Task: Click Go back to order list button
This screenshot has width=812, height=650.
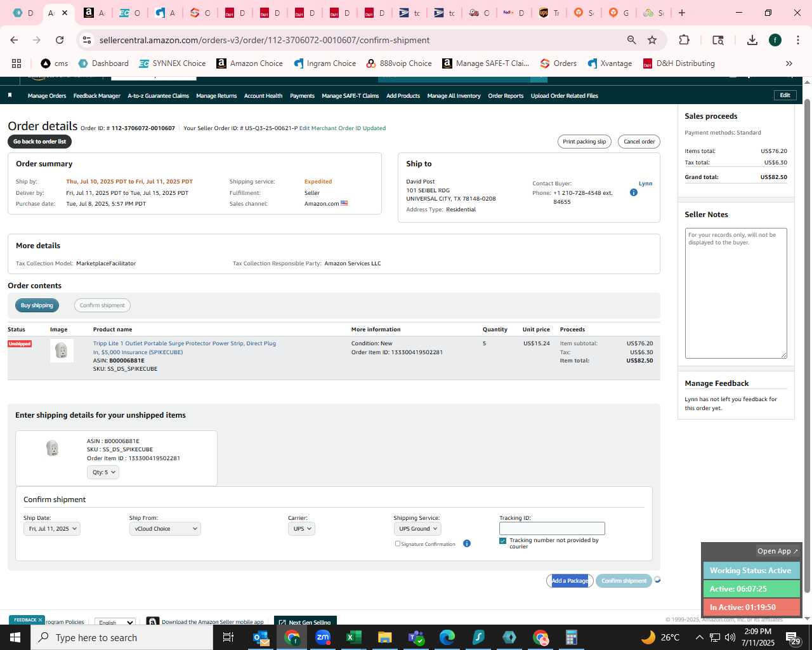Action: tap(39, 142)
